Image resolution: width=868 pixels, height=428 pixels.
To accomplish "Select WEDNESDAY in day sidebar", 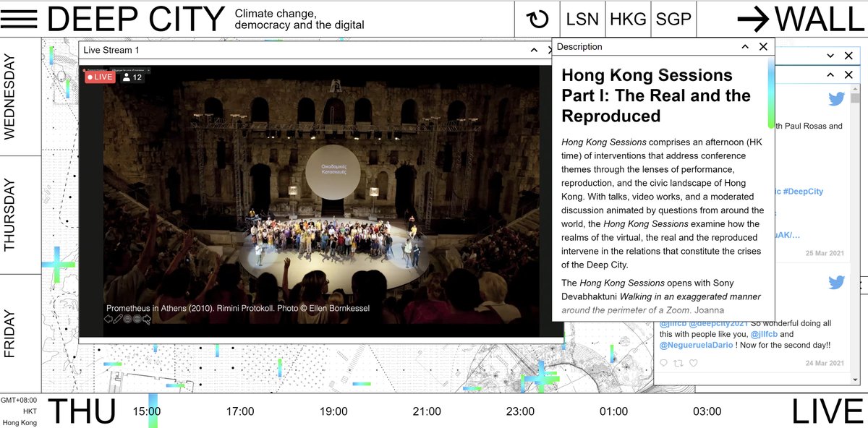I will [x=11, y=97].
